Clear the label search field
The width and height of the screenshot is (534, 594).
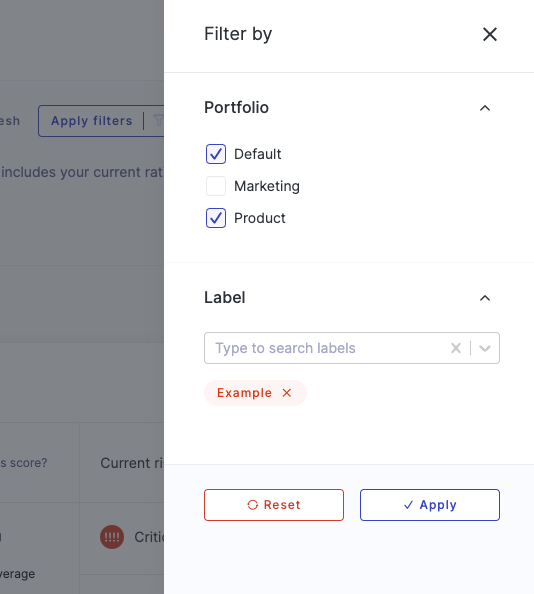tap(456, 348)
